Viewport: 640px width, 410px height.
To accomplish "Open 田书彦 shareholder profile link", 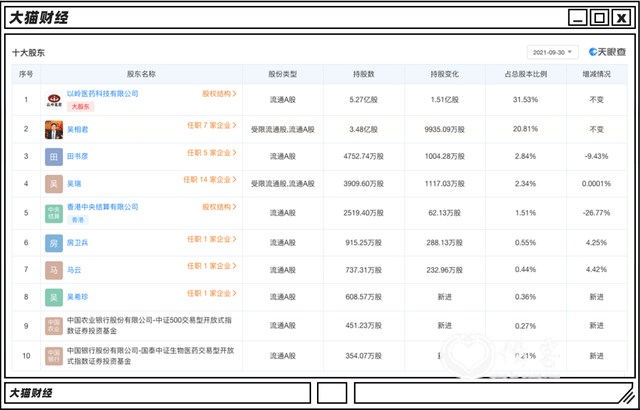I will (x=78, y=156).
